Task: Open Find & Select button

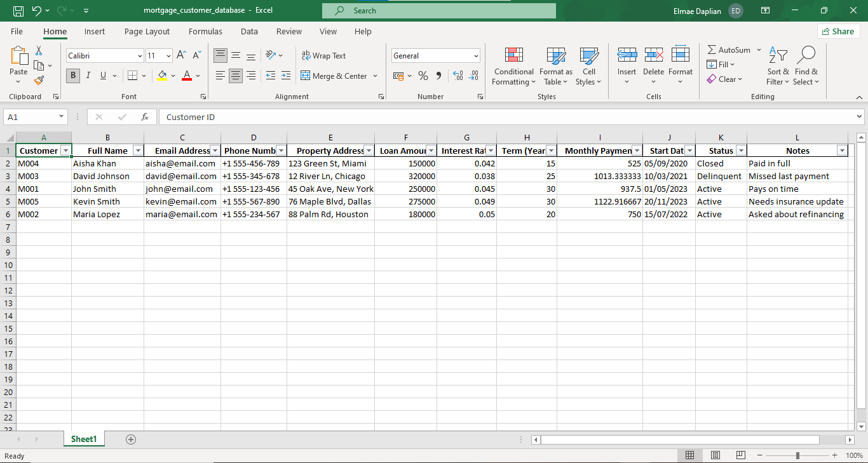Action: (x=806, y=66)
